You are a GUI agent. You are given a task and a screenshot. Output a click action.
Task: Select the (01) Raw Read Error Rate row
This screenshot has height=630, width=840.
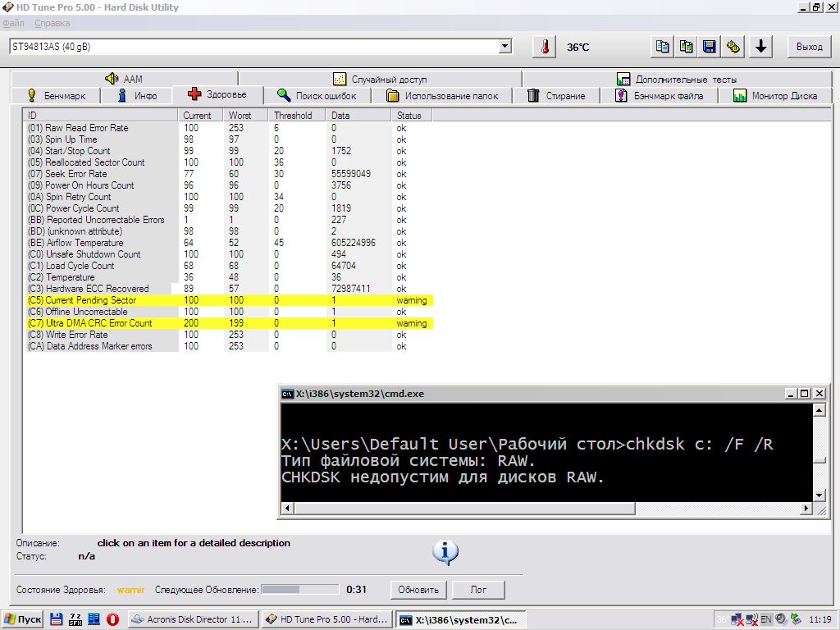230,128
